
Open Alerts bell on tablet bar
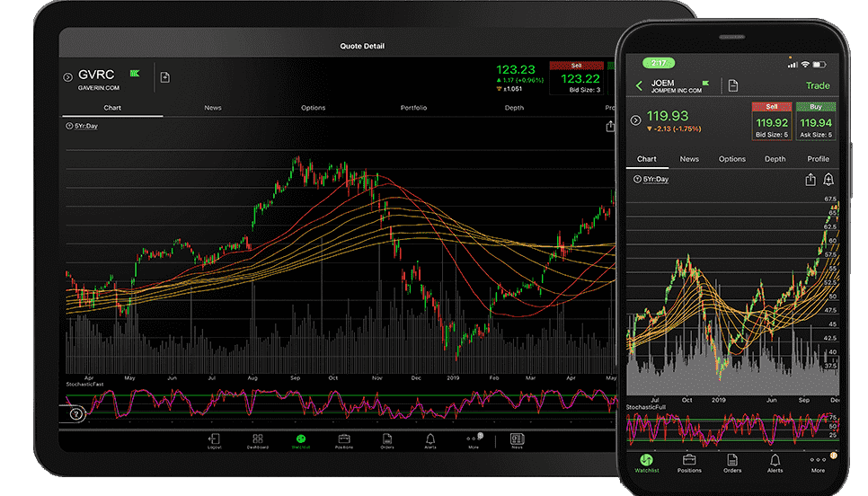pyautogui.click(x=430, y=439)
